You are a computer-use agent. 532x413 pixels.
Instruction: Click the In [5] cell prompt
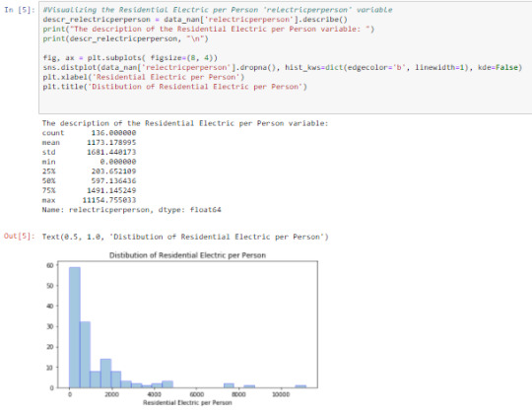click(x=20, y=10)
